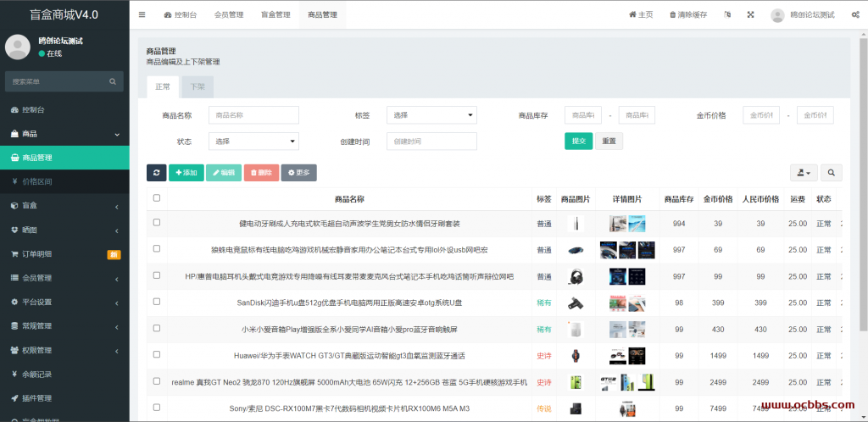Switch to the 盲盒管理 top tab
Screen dimensions: 868x422
pyautogui.click(x=275, y=15)
